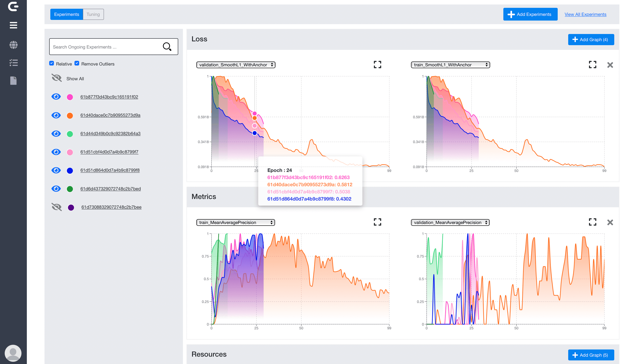This screenshot has height=364, width=644.
Task: Fullscreen the validation_MeanAveragePrecision graph
Action: pyautogui.click(x=592, y=222)
